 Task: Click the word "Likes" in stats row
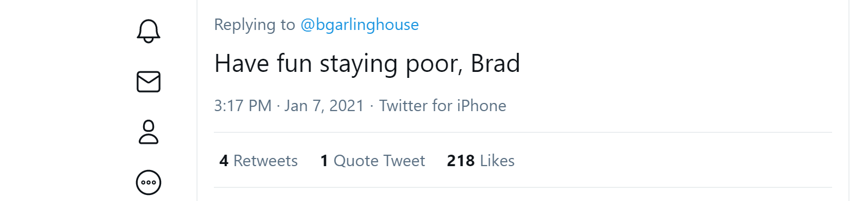click(x=497, y=161)
